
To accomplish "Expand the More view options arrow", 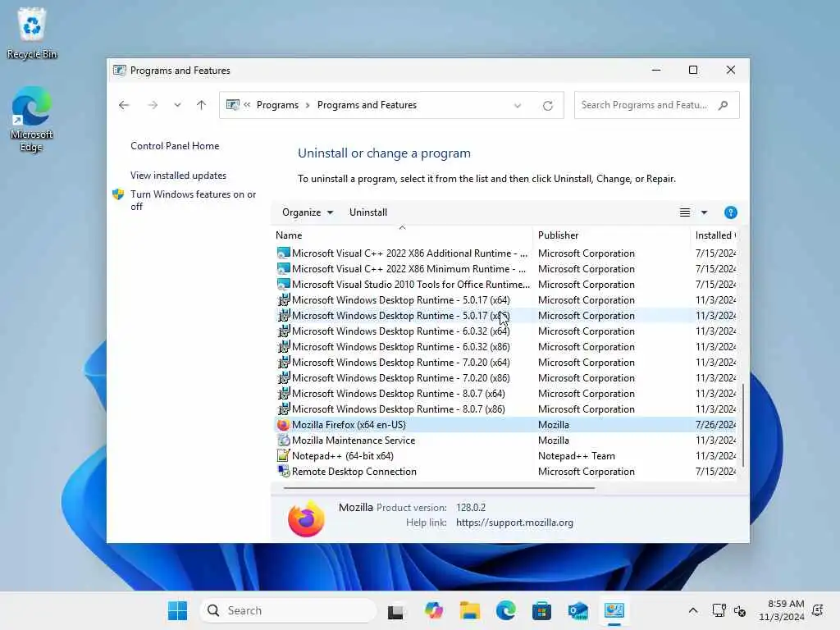I will point(705,212).
